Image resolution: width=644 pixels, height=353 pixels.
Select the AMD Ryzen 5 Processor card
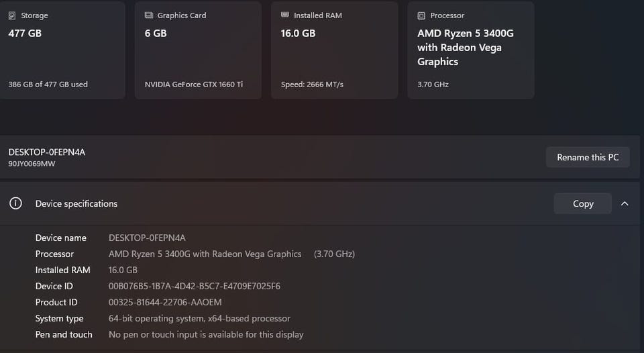pyautogui.click(x=471, y=50)
